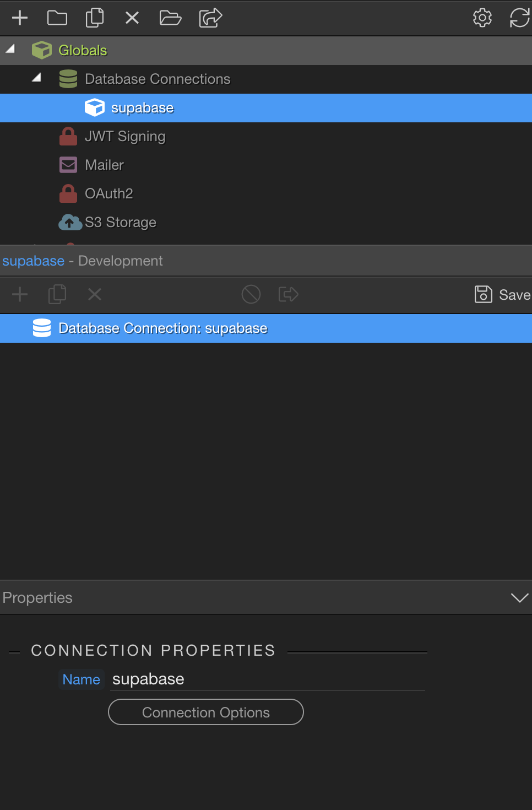Image resolution: width=532 pixels, height=810 pixels.
Task: Open settings with the gear icon
Action: (482, 18)
